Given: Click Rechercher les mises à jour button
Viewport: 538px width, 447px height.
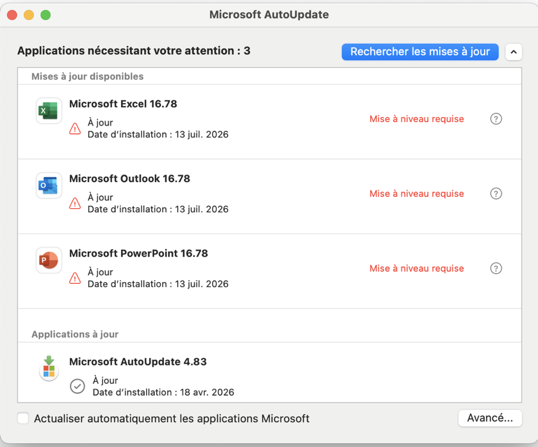Looking at the screenshot, I should pos(420,52).
